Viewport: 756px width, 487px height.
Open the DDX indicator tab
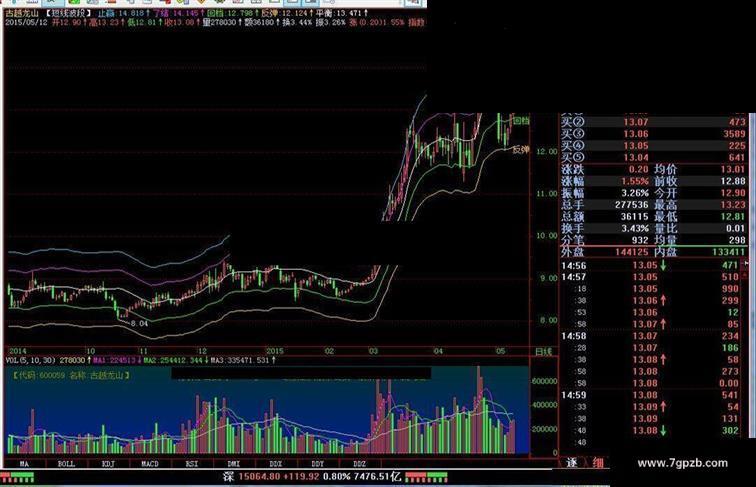pos(275,464)
